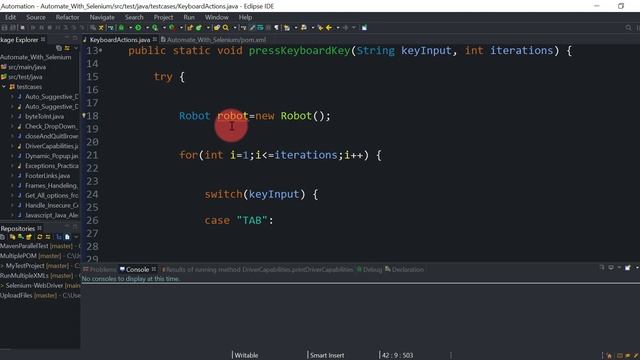Image resolution: width=640 pixels, height=360 pixels.
Task: Open the Edit menu
Action: coord(10,17)
